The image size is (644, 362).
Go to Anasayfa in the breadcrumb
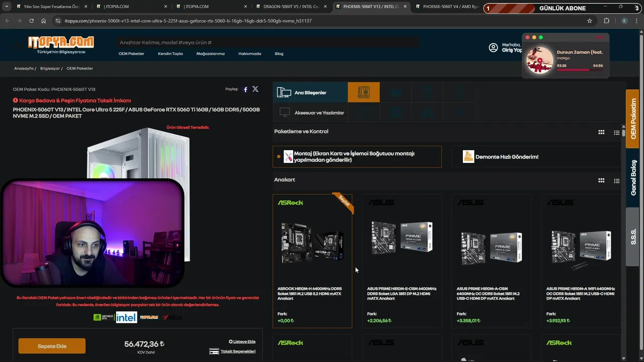[x=24, y=68]
